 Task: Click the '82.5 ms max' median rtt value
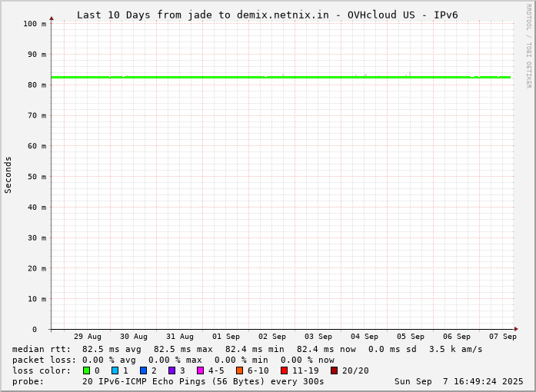(183, 349)
